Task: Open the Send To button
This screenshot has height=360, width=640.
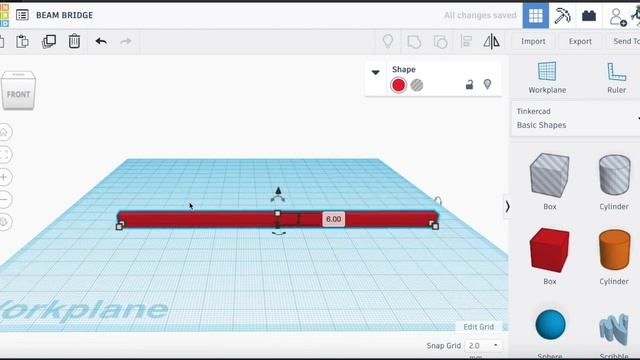Action: point(626,41)
